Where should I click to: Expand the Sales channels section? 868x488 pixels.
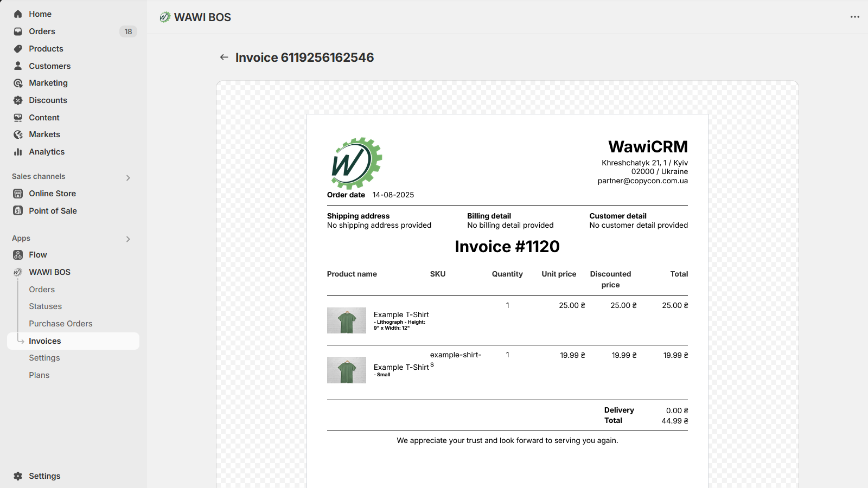tap(128, 177)
